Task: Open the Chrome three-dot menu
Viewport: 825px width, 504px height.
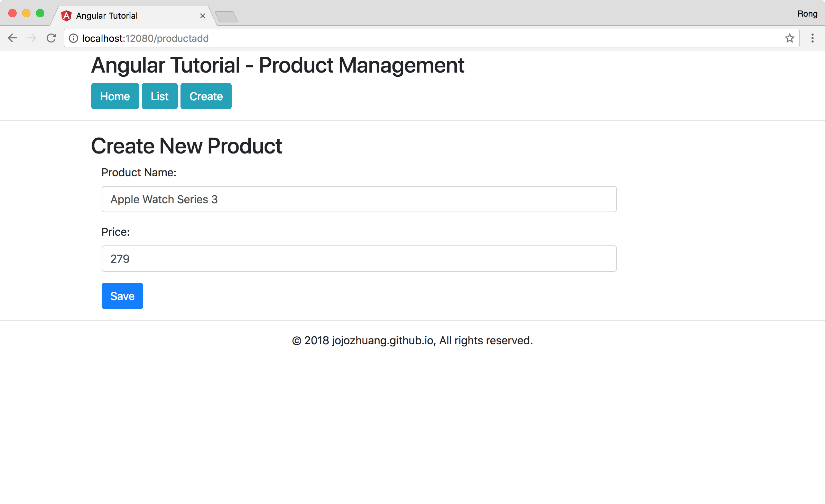Action: click(813, 38)
